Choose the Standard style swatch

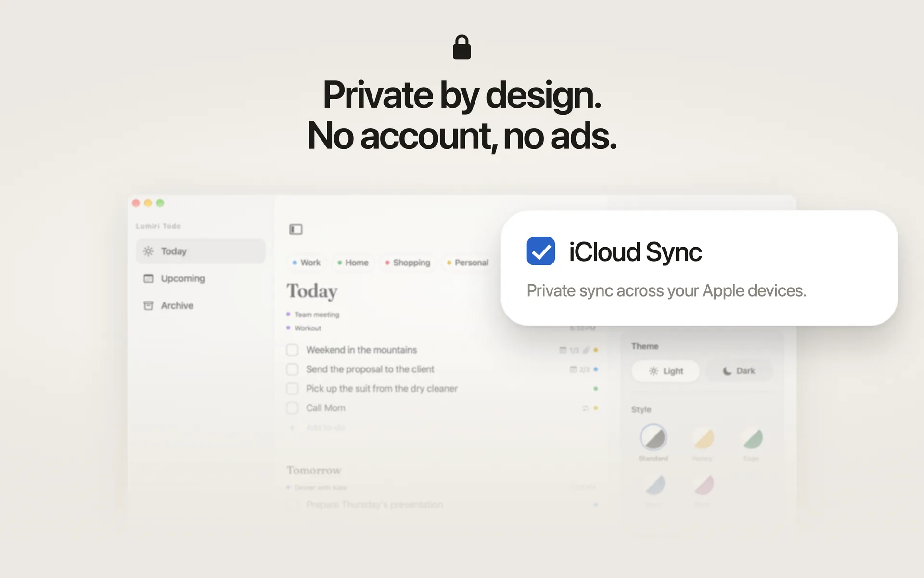pos(653,437)
